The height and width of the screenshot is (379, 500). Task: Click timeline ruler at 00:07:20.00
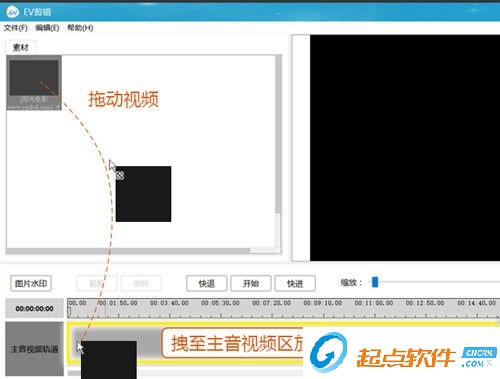[272, 303]
